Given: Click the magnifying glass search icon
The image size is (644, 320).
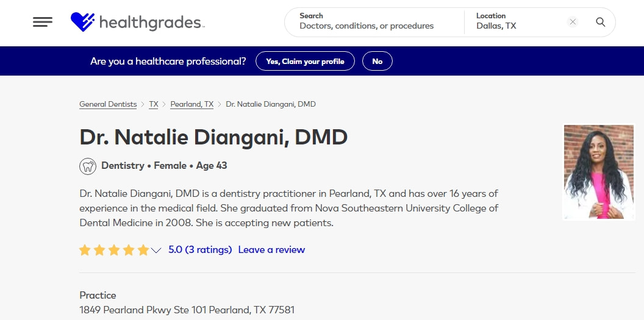Looking at the screenshot, I should click(x=601, y=22).
